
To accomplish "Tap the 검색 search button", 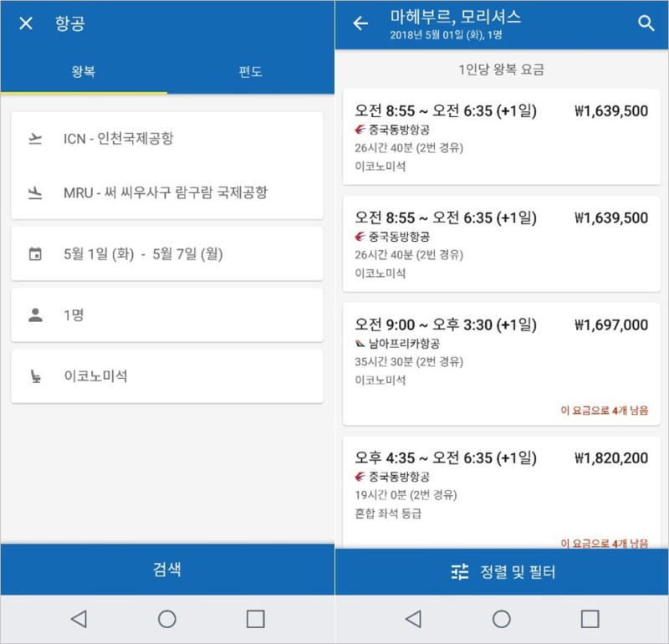I will point(167,570).
